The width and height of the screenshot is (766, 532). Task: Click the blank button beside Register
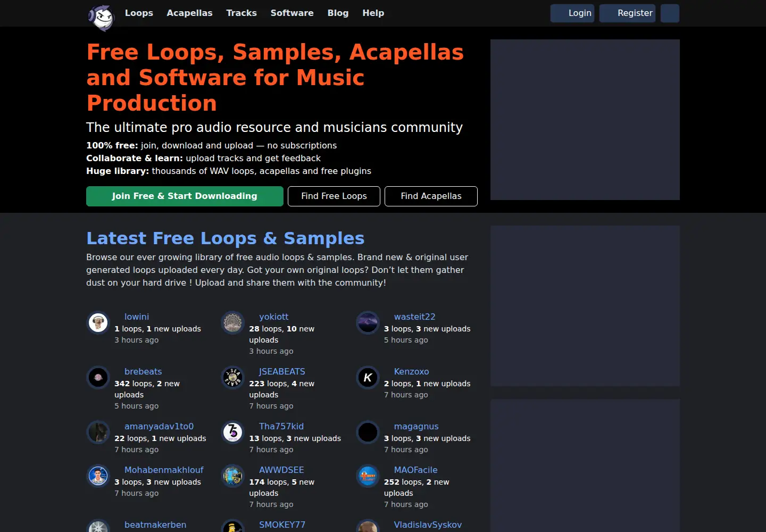[670, 13]
